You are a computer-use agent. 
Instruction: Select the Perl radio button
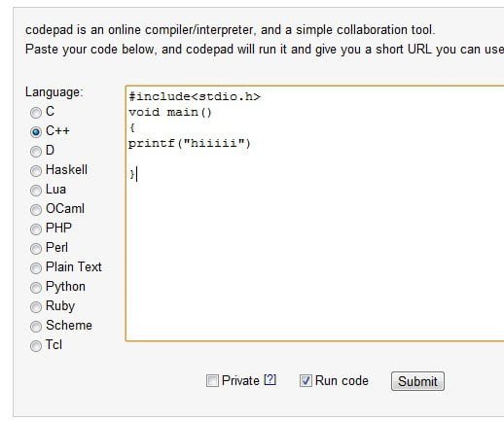36,249
